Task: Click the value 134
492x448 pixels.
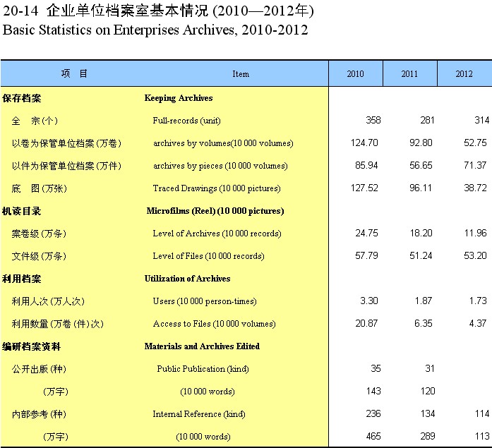Action: pyautogui.click(x=428, y=413)
